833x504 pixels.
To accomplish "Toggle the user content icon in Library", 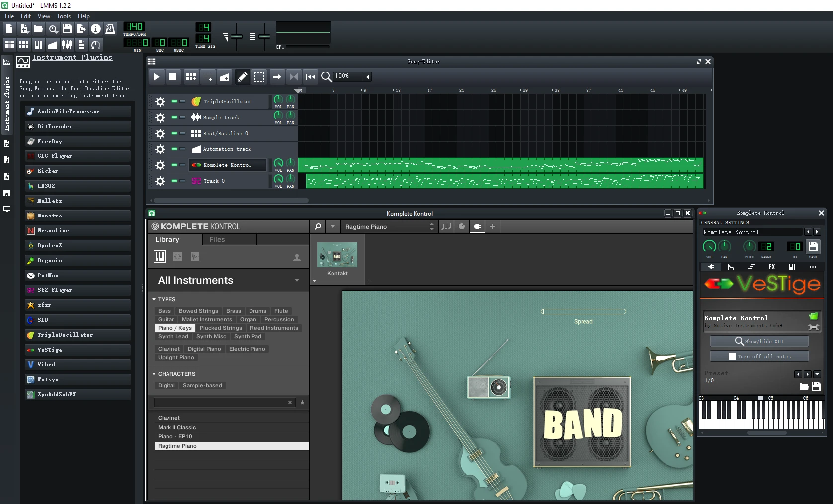I will click(297, 257).
